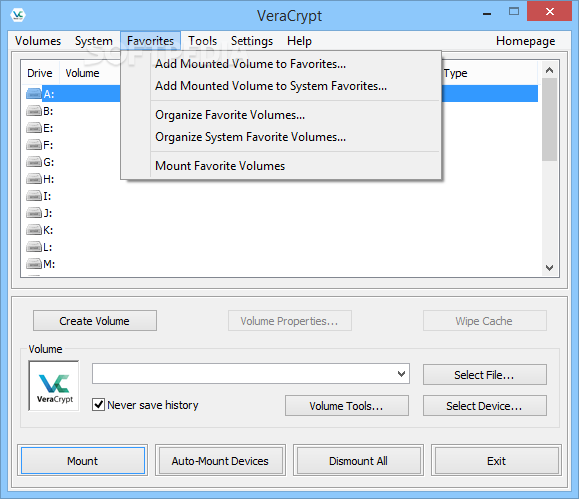579x499 pixels.
Task: Choose Organize System Favorite Volumes
Action: coord(281,137)
